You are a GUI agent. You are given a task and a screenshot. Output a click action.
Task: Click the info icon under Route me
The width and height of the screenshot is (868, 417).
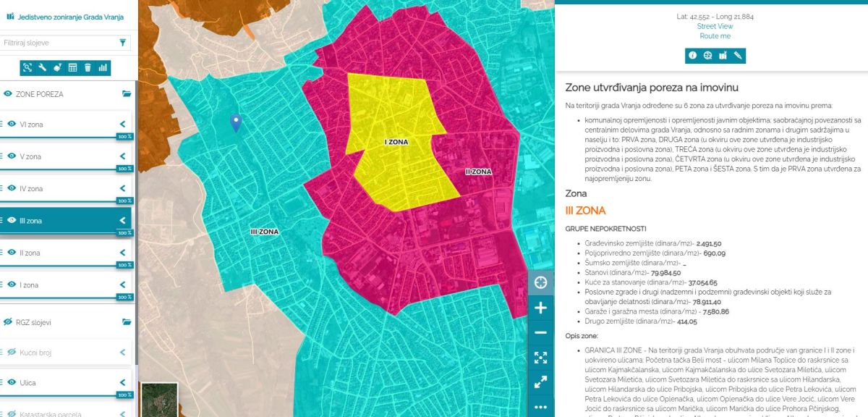(692, 55)
